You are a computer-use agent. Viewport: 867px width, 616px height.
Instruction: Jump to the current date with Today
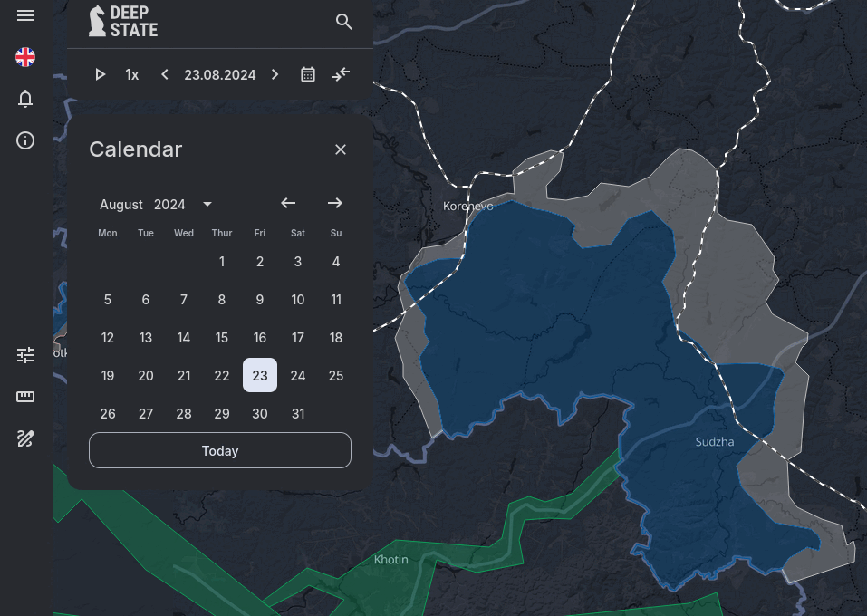pyautogui.click(x=220, y=450)
